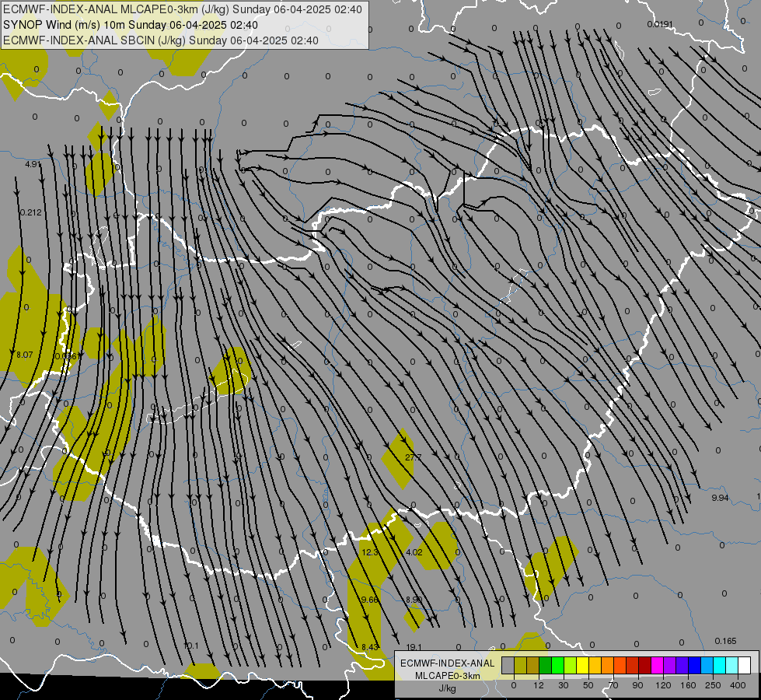The width and height of the screenshot is (761, 700).
Task: Click the 27.7 value on the map
Action: click(x=413, y=457)
